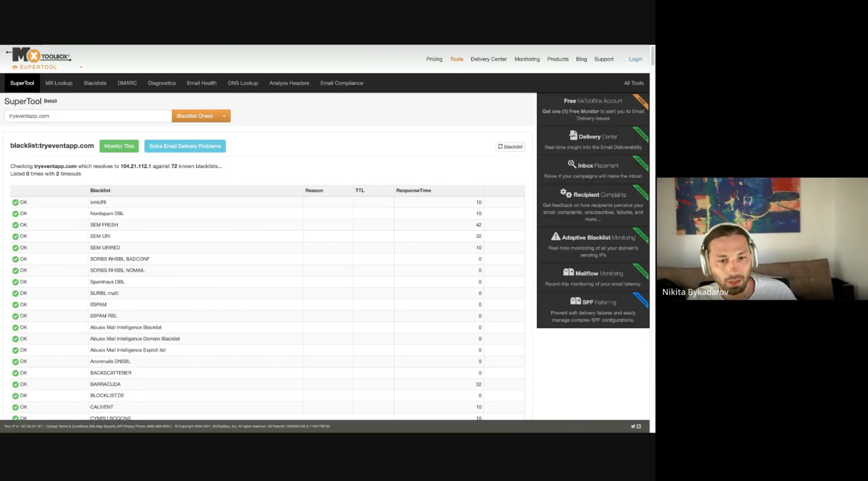Click OK check icon for Spamhaus DBL
Viewport: 868px width, 481px height.
[15, 282]
